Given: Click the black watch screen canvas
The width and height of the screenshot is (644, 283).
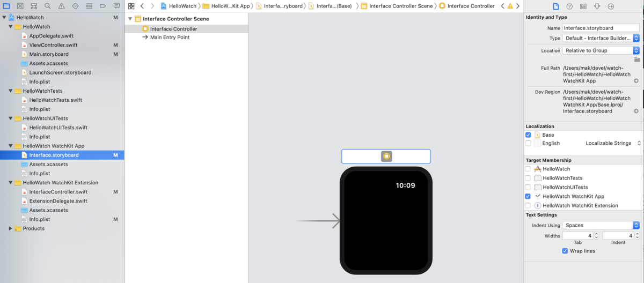Looking at the screenshot, I should [x=385, y=221].
